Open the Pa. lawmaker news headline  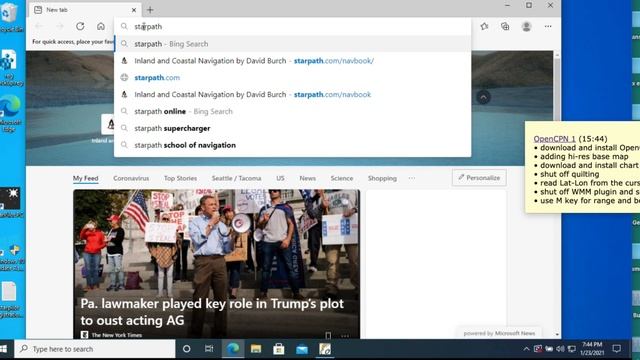pos(212,312)
